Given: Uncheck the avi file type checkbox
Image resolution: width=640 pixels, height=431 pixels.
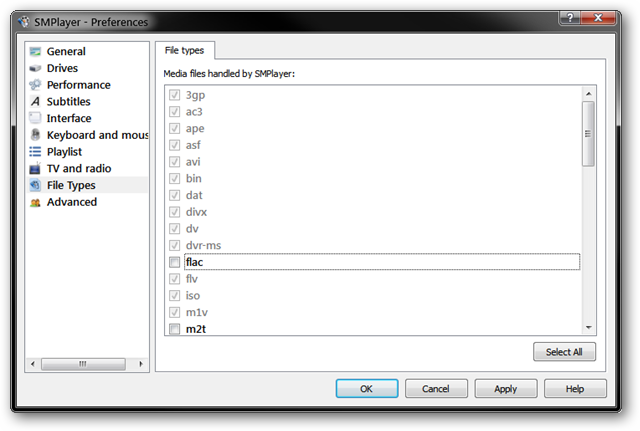Looking at the screenshot, I should (x=174, y=162).
